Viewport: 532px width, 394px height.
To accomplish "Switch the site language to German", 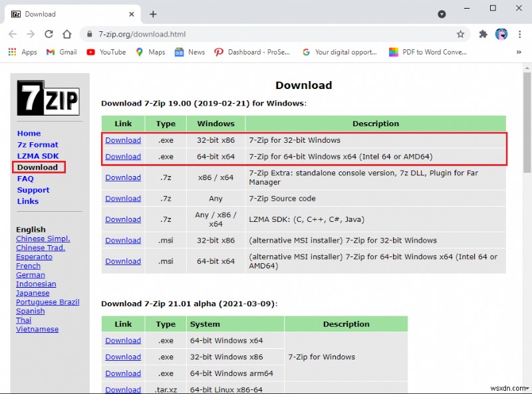I will click(x=30, y=274).
